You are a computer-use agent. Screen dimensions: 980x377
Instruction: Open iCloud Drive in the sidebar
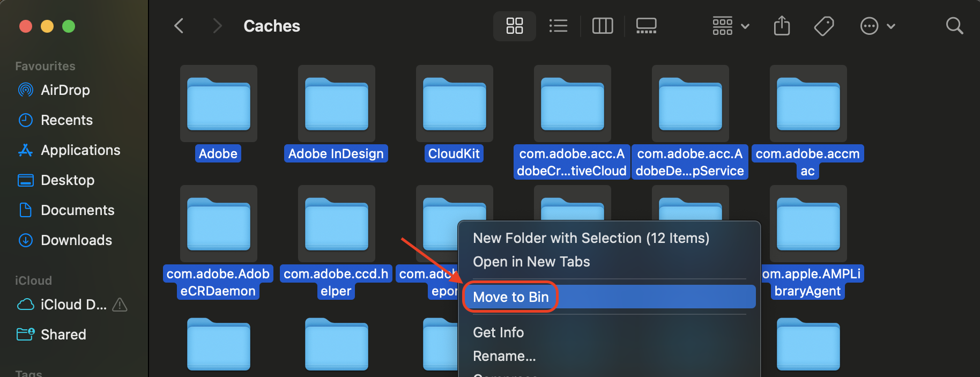pos(73,305)
